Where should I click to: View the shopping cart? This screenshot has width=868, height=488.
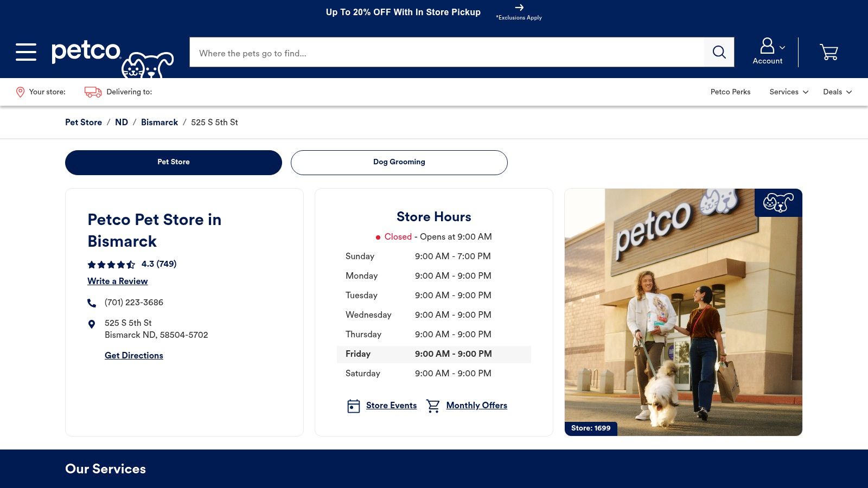(828, 52)
